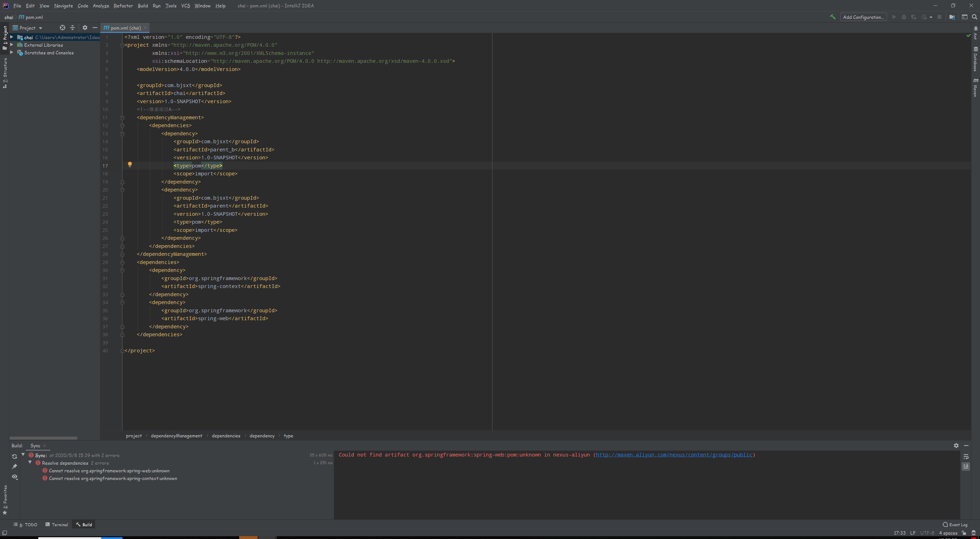Fold the dependencies tag on line 29
Screen dimensions: 980x539
[x=122, y=262]
